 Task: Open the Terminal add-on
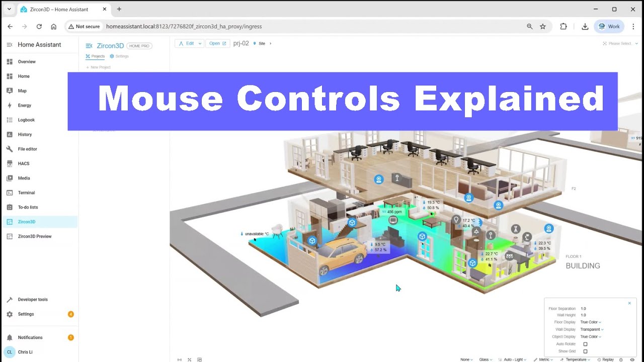(x=39, y=193)
